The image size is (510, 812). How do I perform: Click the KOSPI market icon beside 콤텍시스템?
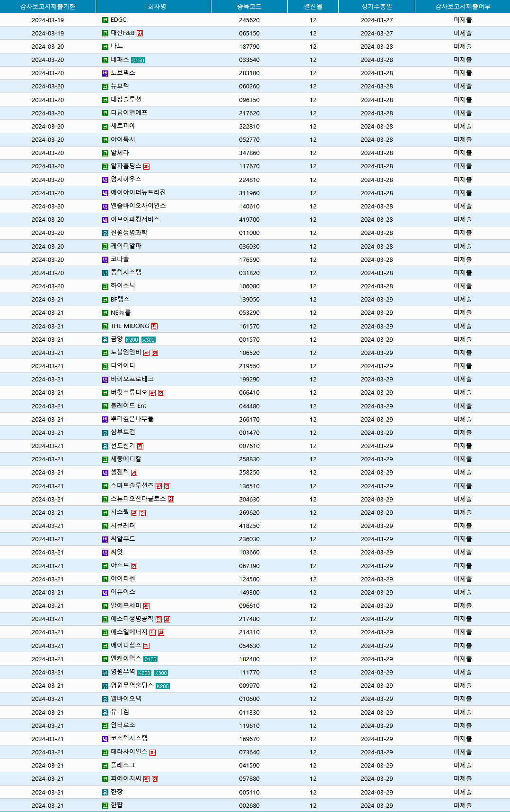coord(106,273)
